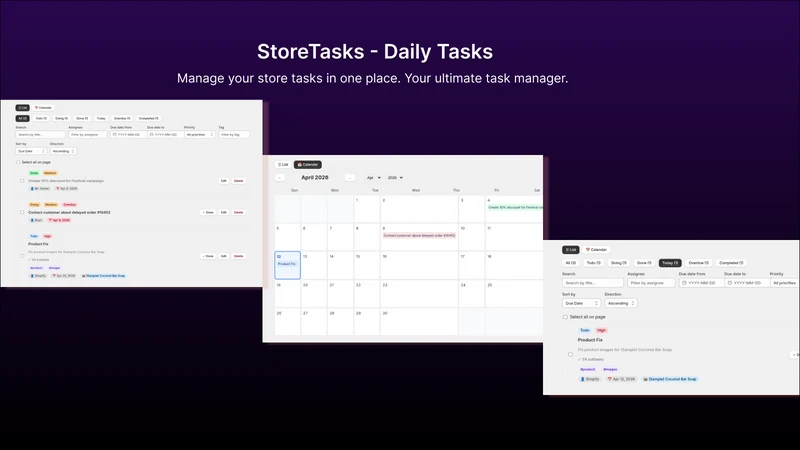Mark the delayed order #10452 task Done
800x450 pixels.
tap(208, 212)
